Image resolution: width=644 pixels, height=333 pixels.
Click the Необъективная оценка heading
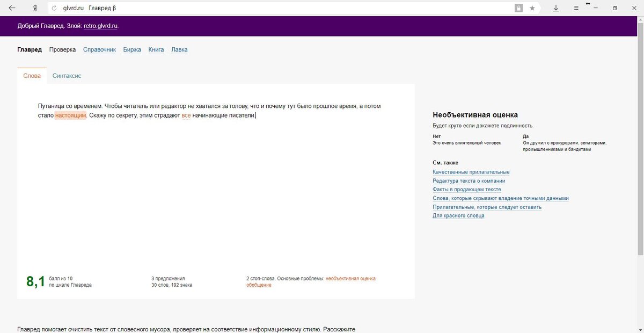coord(475,114)
